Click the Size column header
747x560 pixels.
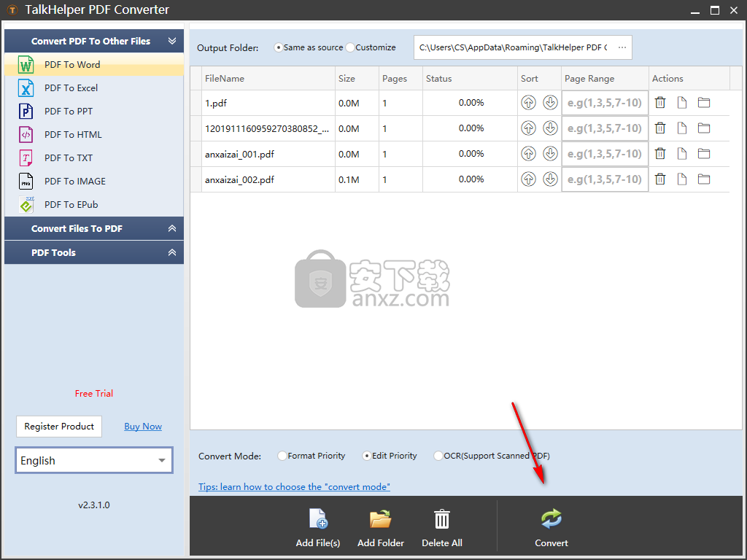point(357,79)
